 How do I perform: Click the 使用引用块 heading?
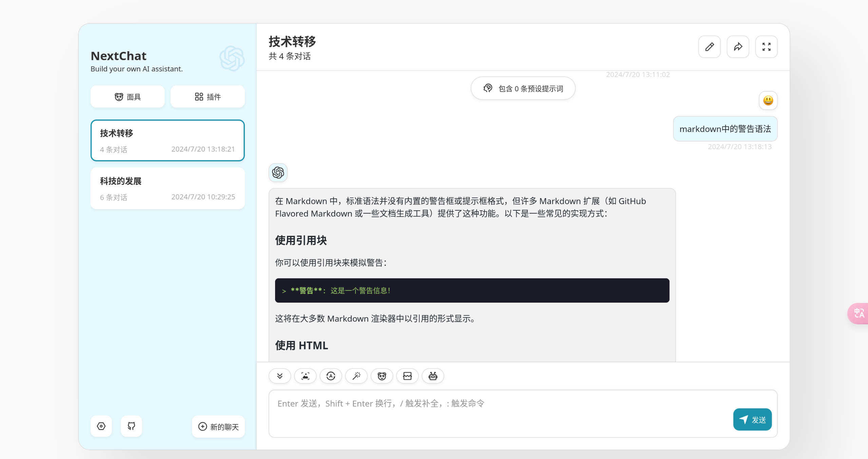[x=301, y=240]
